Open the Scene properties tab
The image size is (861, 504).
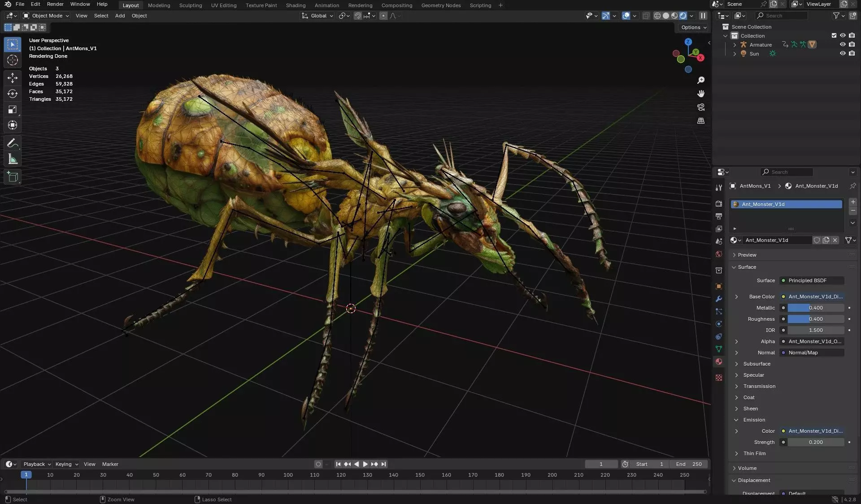point(719,241)
